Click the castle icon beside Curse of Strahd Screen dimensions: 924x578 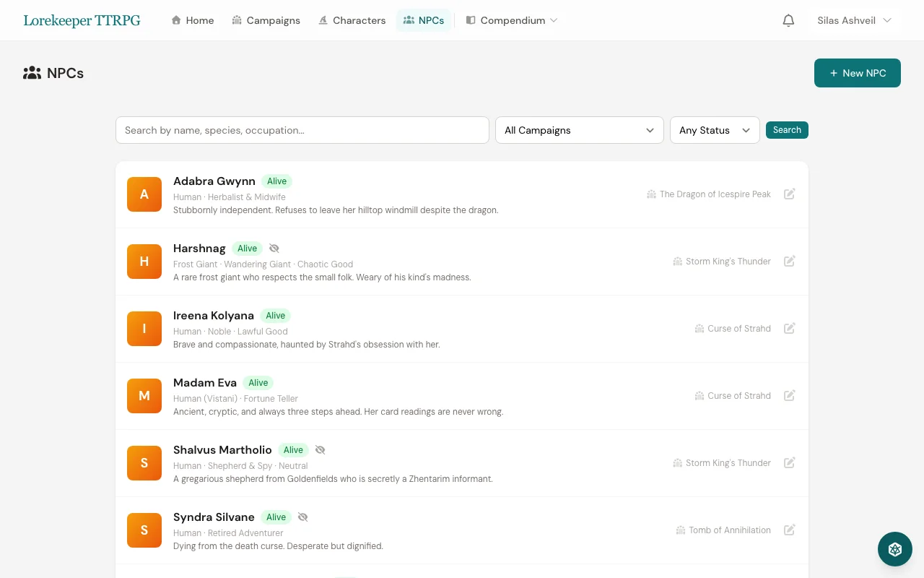coord(699,328)
